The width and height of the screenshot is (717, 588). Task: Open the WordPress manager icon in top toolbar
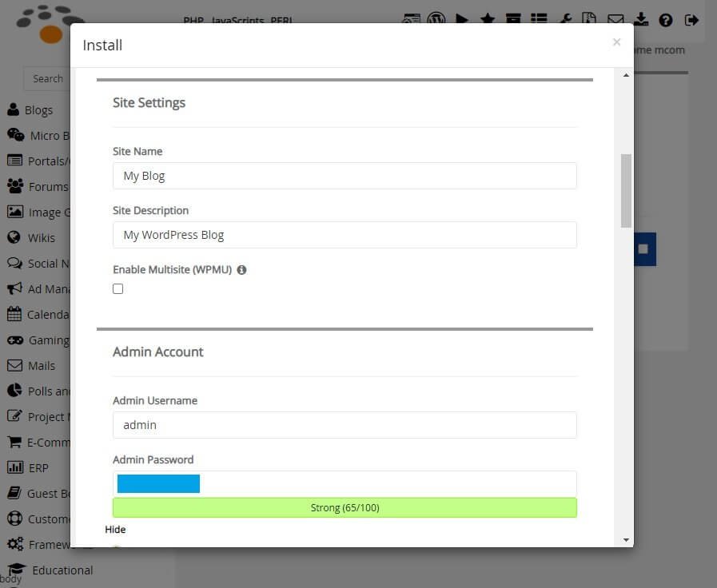click(436, 19)
